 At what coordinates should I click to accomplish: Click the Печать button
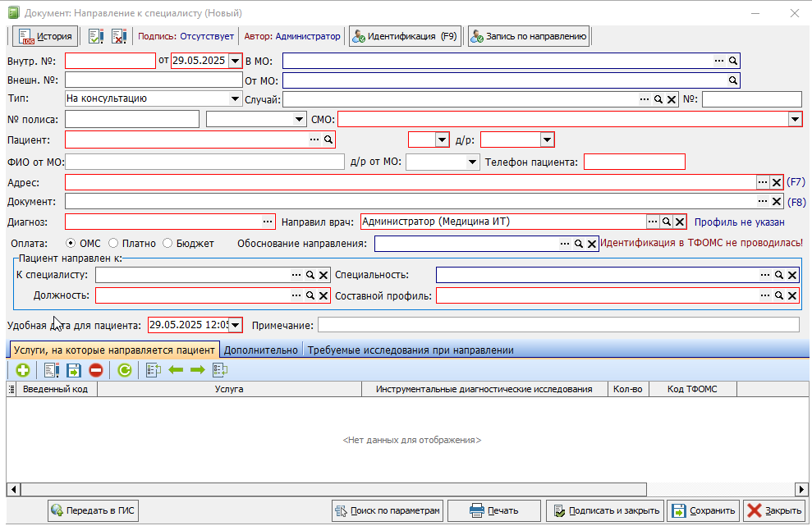[494, 510]
